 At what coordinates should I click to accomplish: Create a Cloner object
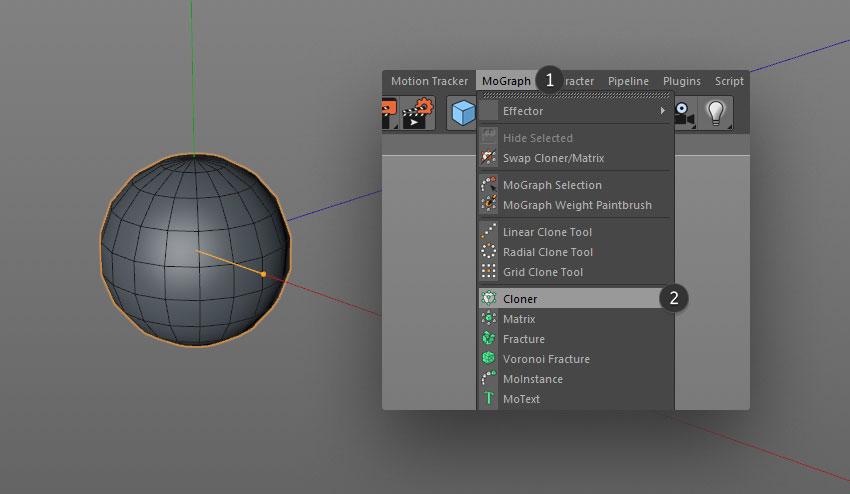coord(575,298)
